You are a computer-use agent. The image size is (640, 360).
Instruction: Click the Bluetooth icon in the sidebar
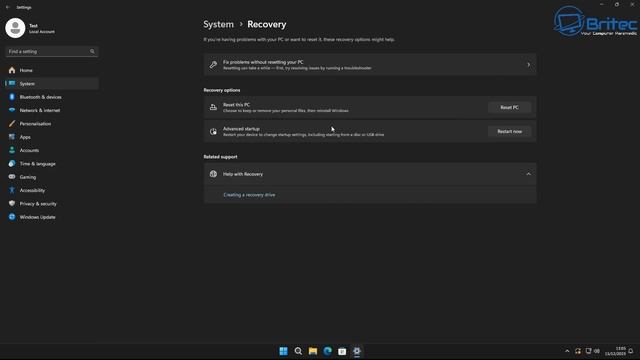click(x=12, y=97)
